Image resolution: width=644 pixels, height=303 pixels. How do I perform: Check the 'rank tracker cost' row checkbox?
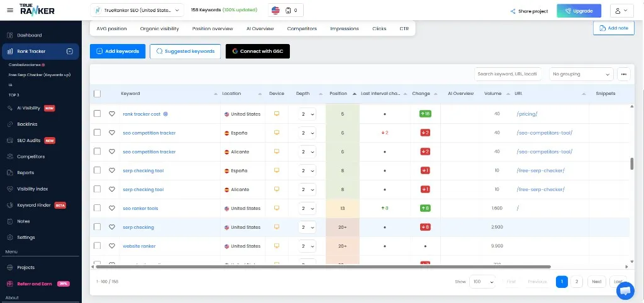click(x=97, y=114)
